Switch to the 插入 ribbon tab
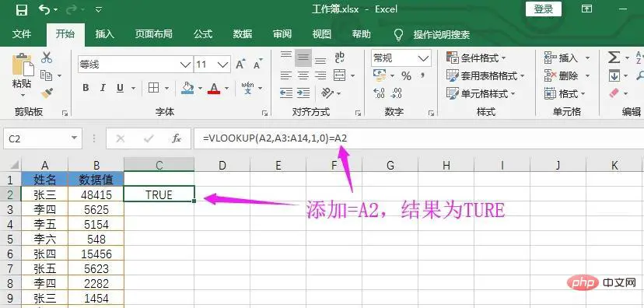The height and width of the screenshot is (308, 644). coord(105,34)
